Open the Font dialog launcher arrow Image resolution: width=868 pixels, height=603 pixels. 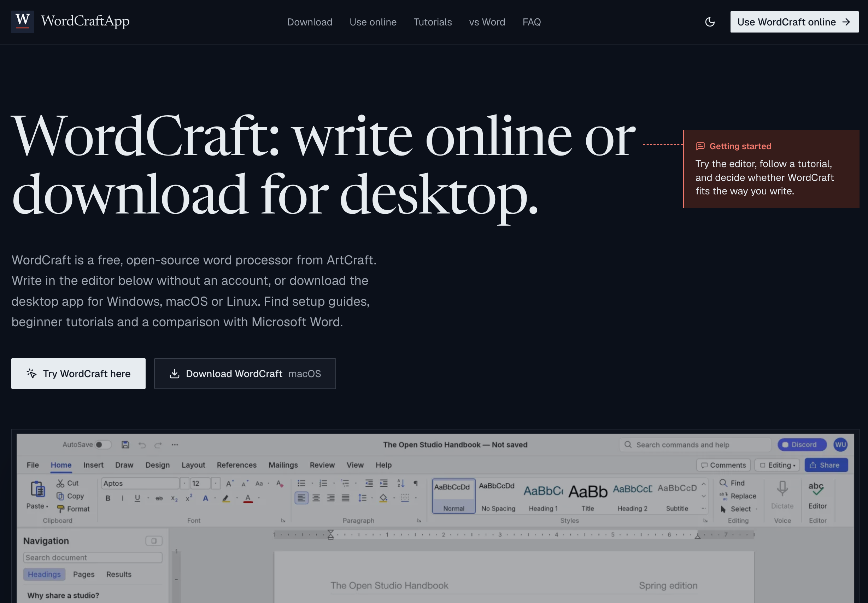[x=283, y=521]
